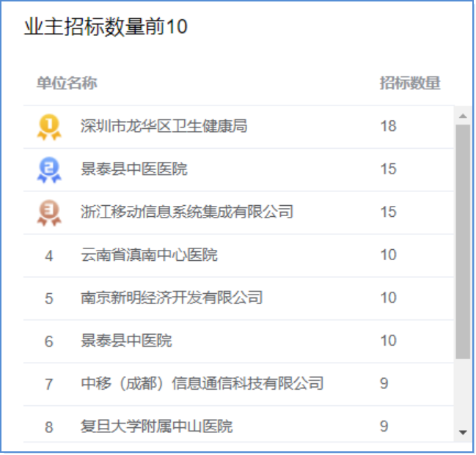Select 深圳市龙华区卫生健康局 row
476x455 pixels.
[238, 127]
